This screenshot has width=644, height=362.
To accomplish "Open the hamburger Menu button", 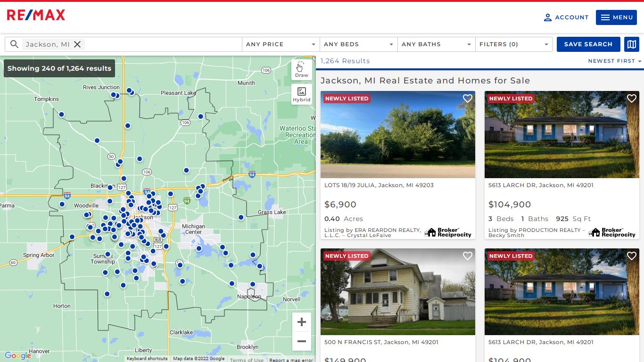I will (616, 17).
